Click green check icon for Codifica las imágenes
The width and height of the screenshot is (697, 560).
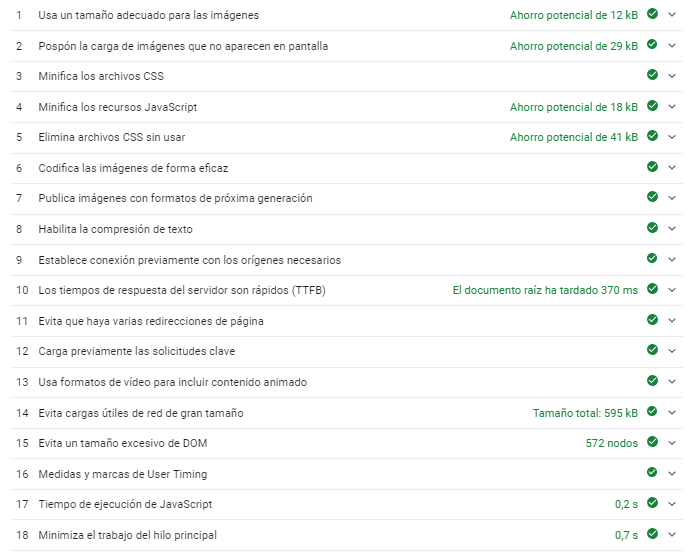[x=652, y=167]
